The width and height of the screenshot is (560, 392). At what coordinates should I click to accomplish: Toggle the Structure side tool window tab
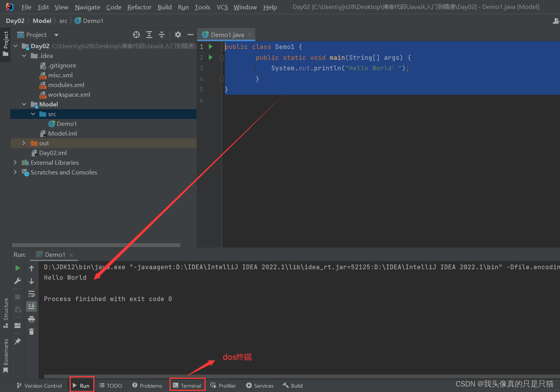coord(5,313)
